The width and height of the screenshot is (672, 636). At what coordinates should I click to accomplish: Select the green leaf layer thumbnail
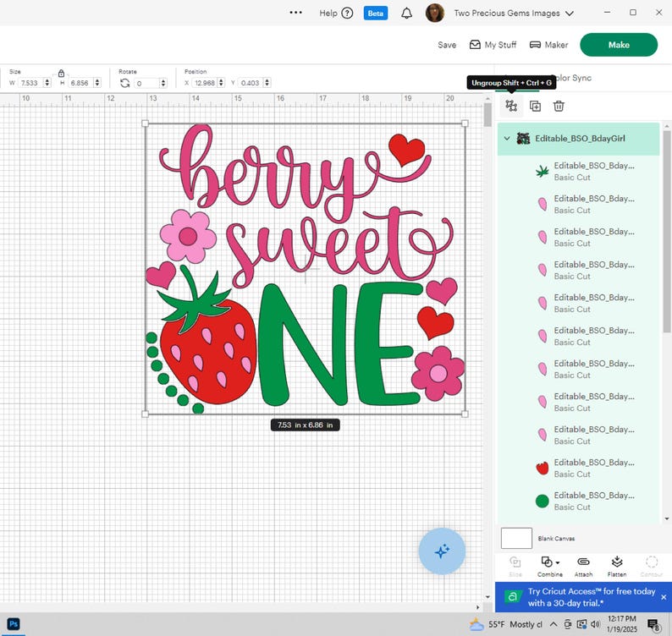point(543,172)
